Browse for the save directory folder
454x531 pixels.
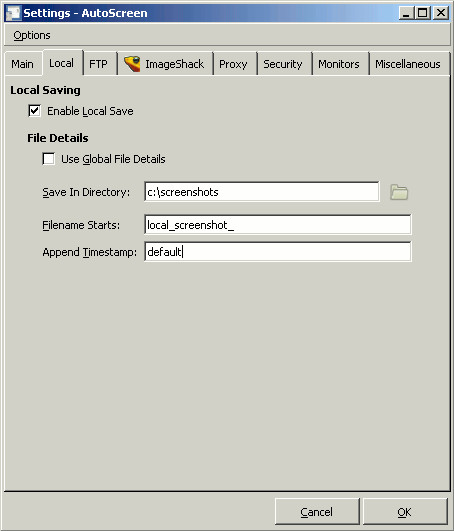[x=399, y=192]
